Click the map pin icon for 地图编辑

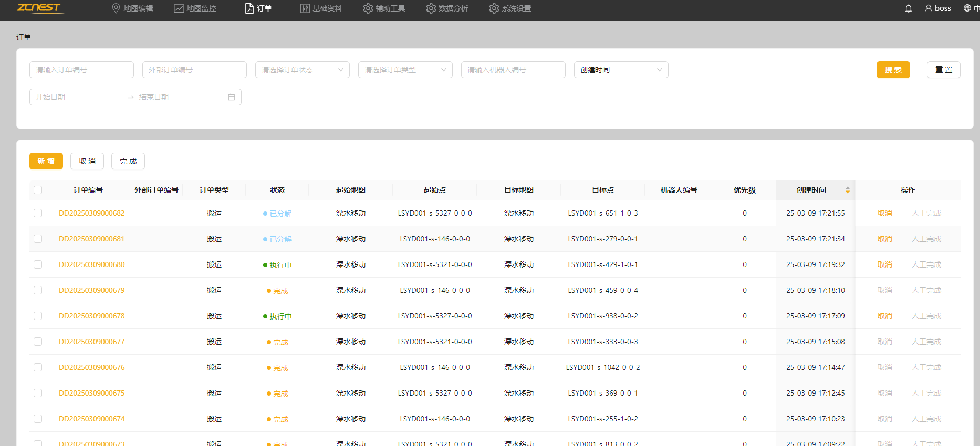(116, 8)
